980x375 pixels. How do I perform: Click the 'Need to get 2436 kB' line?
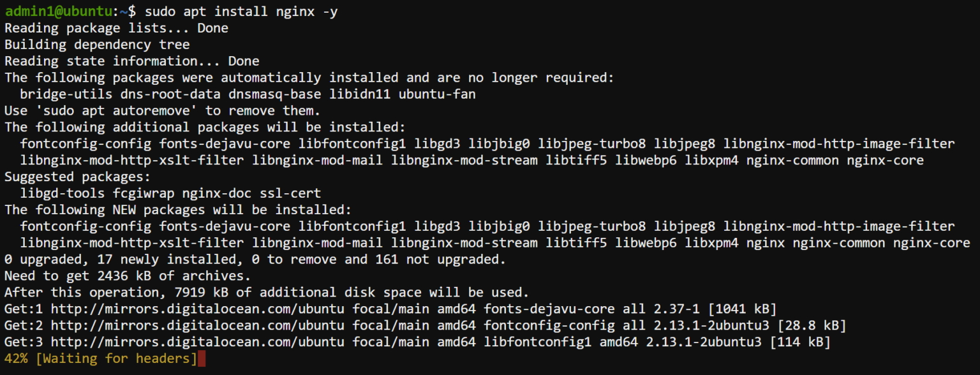tap(128, 277)
